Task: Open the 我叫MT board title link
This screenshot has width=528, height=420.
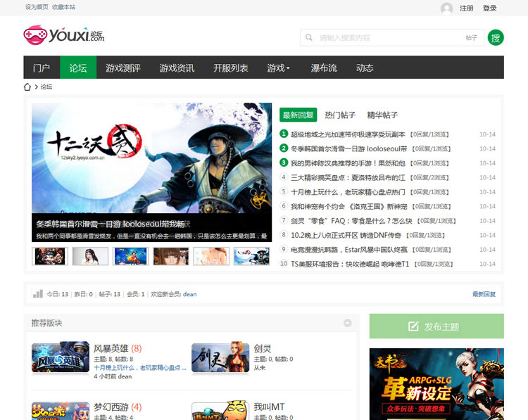Action: pos(269,407)
